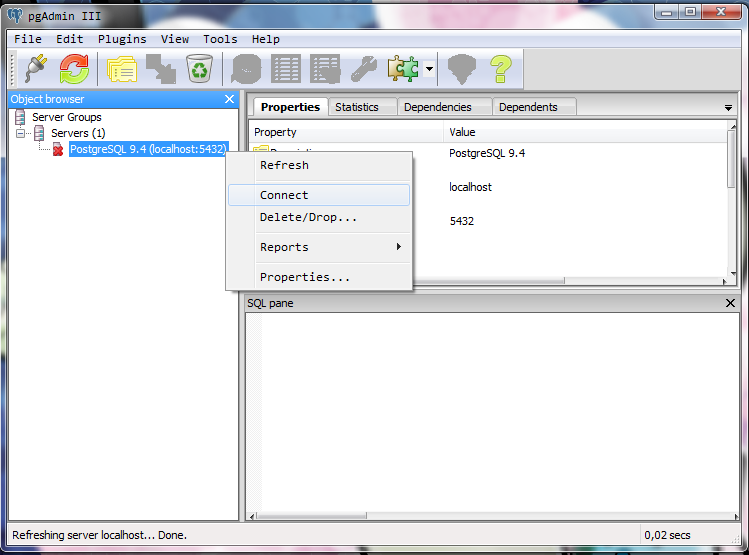Click the Create object toolbar icon
Viewport: 749px width, 555px height.
pyautogui.click(x=160, y=69)
